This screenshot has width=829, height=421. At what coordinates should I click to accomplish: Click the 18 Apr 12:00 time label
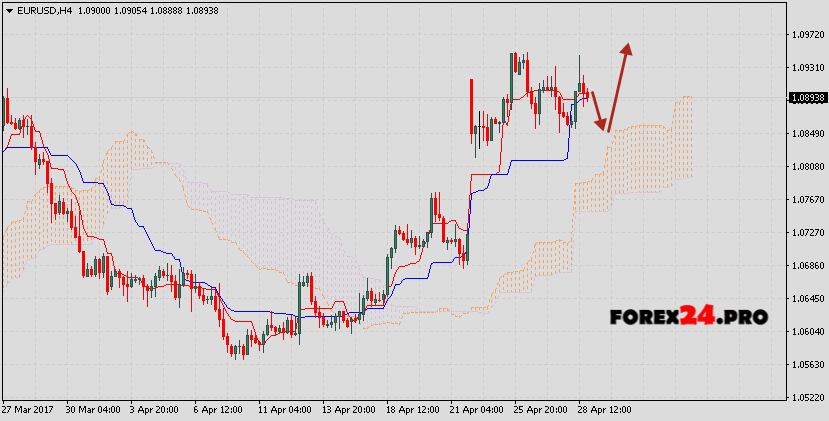(411, 410)
